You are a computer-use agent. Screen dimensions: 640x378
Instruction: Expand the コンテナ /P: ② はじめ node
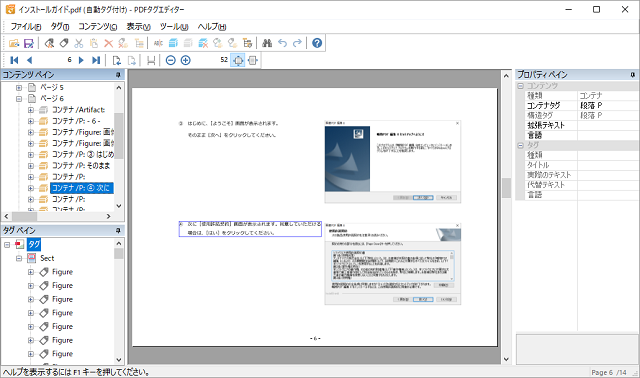pyautogui.click(x=31, y=155)
